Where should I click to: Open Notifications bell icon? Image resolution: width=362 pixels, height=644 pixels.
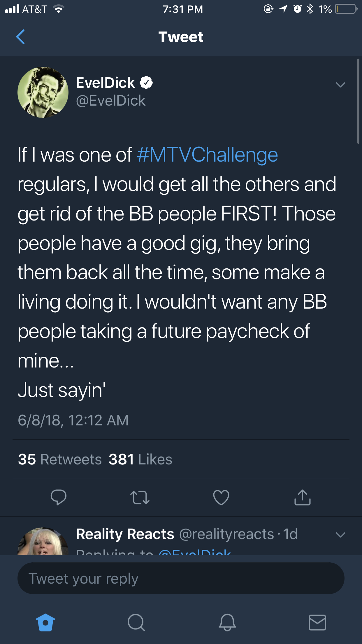pyautogui.click(x=227, y=622)
